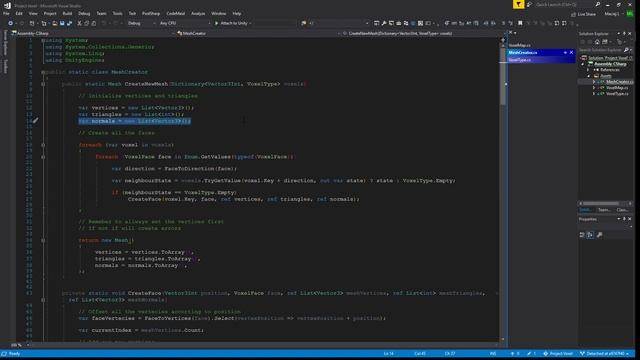The image size is (640, 360).
Task: Click the Live Share button
Action: point(583,14)
